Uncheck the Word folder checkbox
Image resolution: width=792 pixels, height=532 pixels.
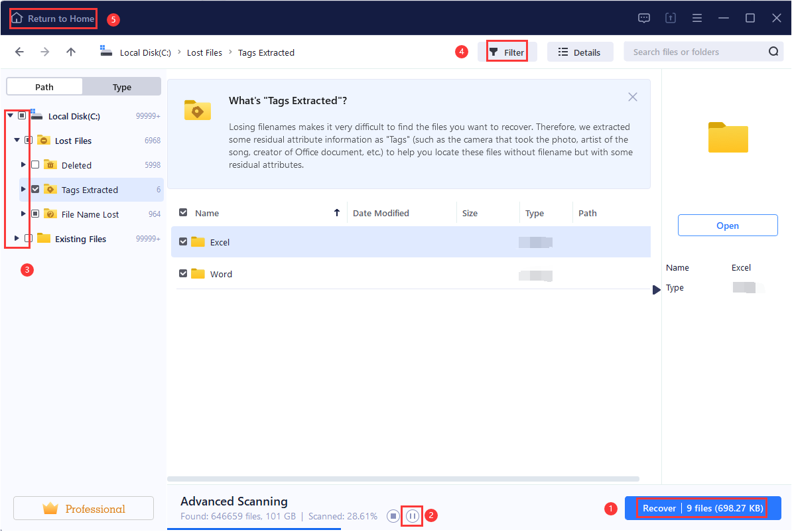click(183, 274)
